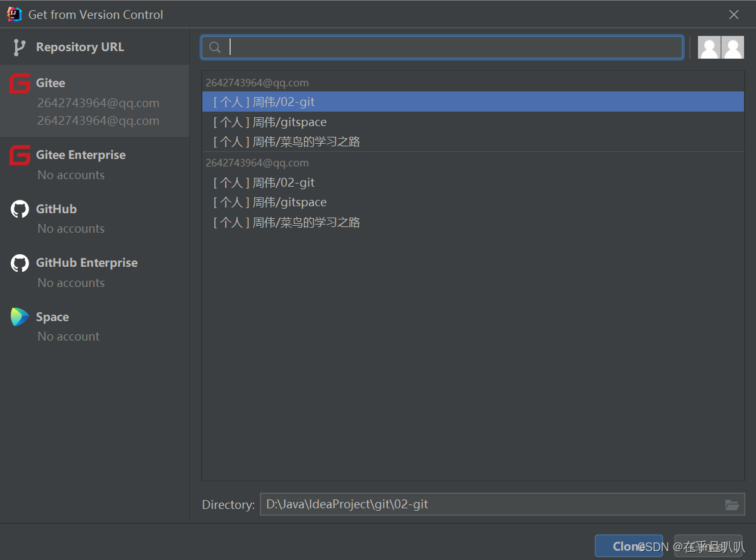The height and width of the screenshot is (560, 756).
Task: Select 周伟/gitspace in the first account group
Action: pyautogui.click(x=473, y=122)
